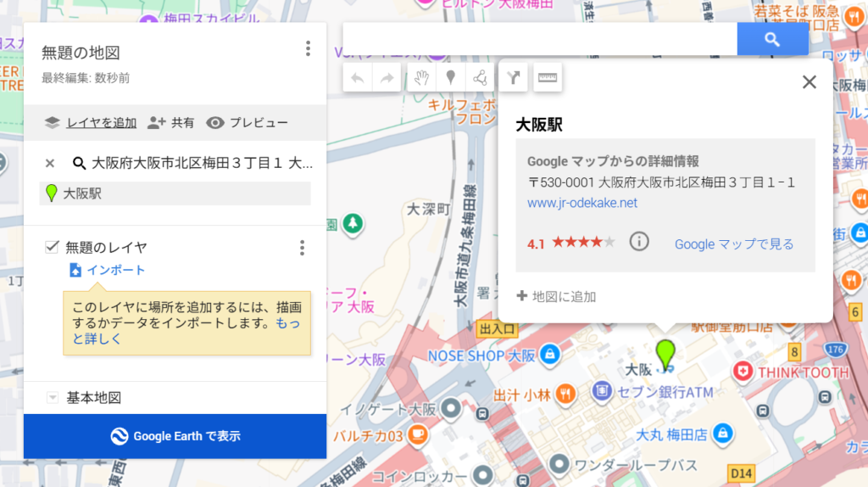This screenshot has width=868, height=487.
Task: Close the 大阪駅 info popup
Action: [x=810, y=82]
